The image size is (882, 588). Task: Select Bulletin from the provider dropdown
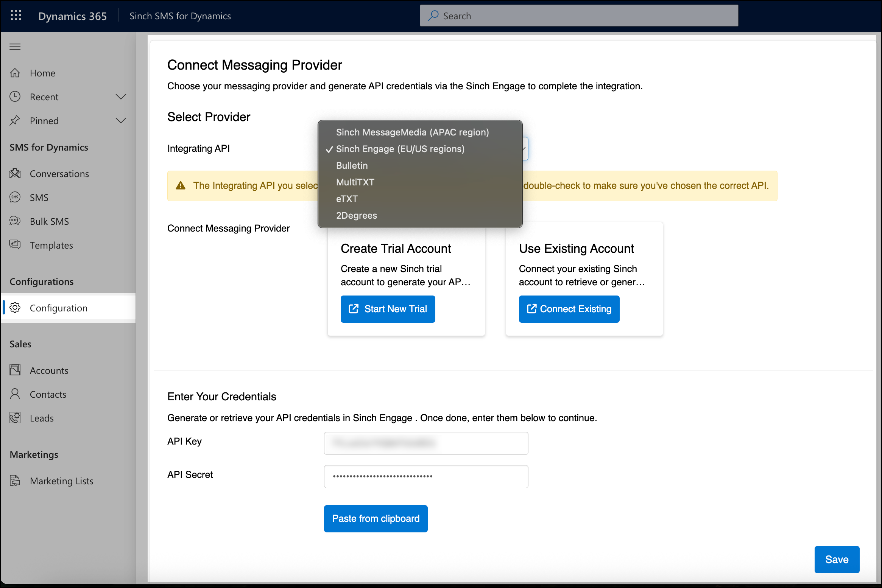[x=352, y=165]
